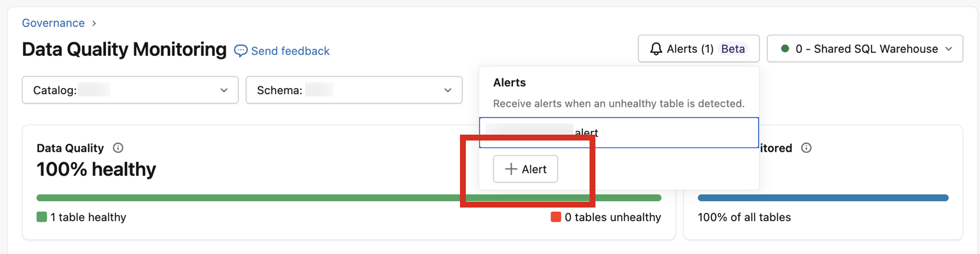Click the breadcrumb chevron after Governance
This screenshot has height=254, width=980.
tap(94, 24)
